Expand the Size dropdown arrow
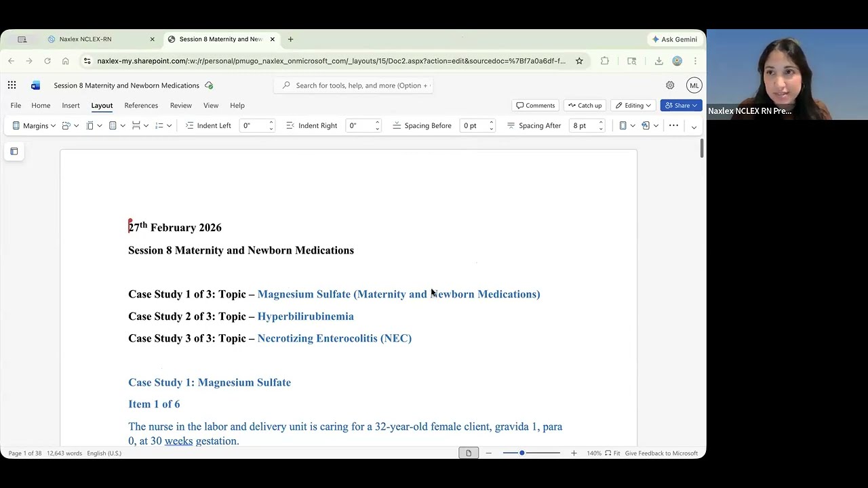Screen dimensions: 868x488 point(99,125)
